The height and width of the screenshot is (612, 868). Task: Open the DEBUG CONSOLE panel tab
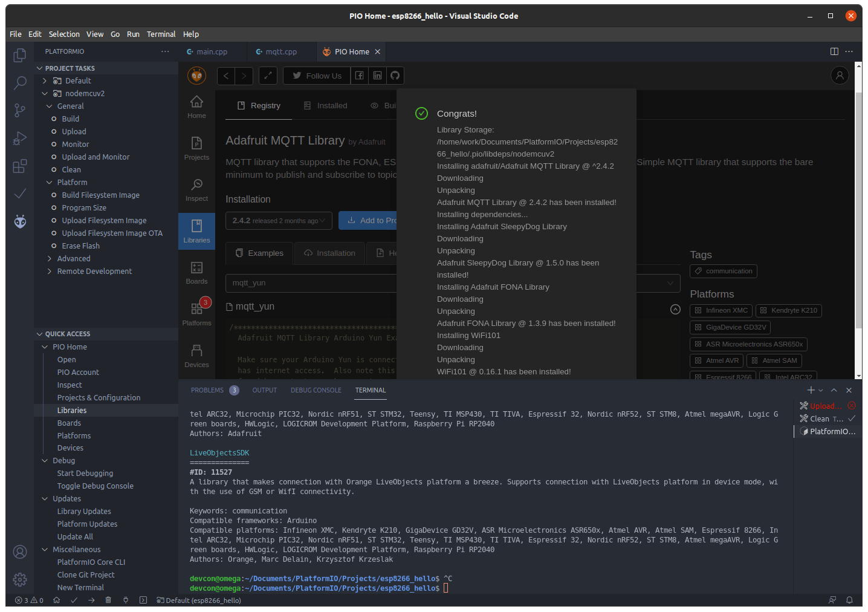click(316, 391)
